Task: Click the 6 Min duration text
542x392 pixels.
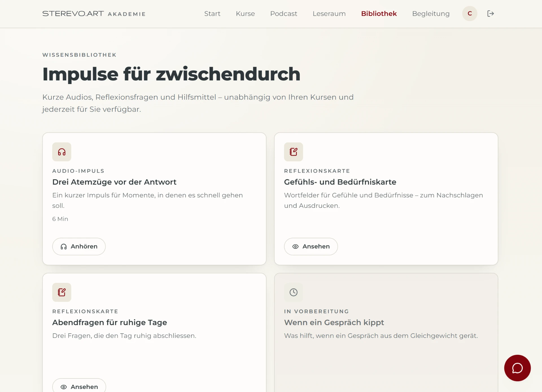Action: 60,219
